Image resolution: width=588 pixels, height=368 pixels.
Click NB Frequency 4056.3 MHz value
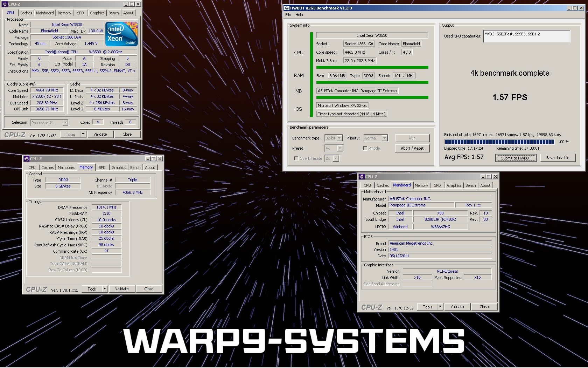133,192
